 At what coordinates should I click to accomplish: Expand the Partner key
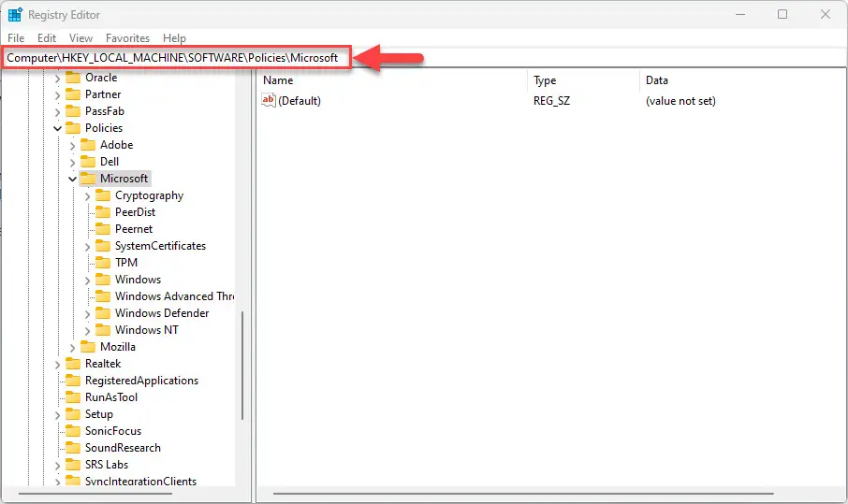click(57, 95)
